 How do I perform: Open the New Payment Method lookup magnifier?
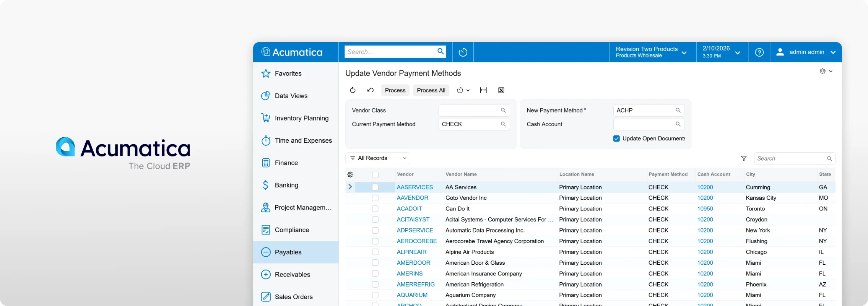pos(678,110)
